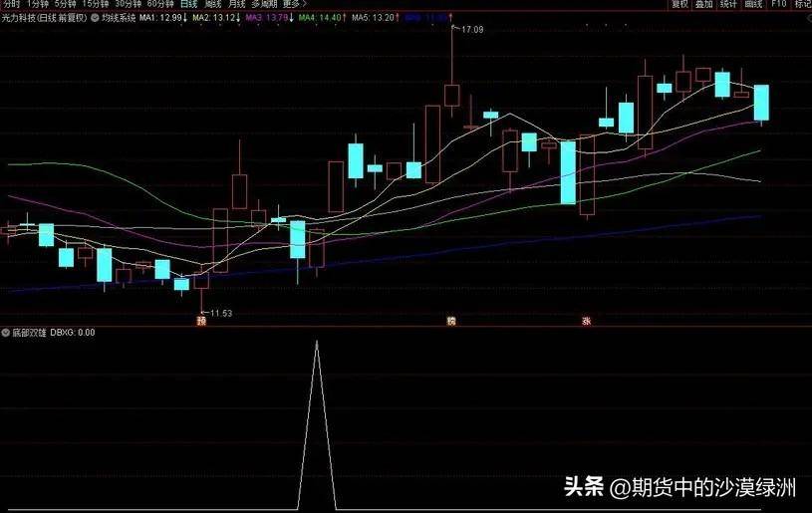Expand the 更多 more periods menu
Screen dimensions: 812x513
coord(294,4)
